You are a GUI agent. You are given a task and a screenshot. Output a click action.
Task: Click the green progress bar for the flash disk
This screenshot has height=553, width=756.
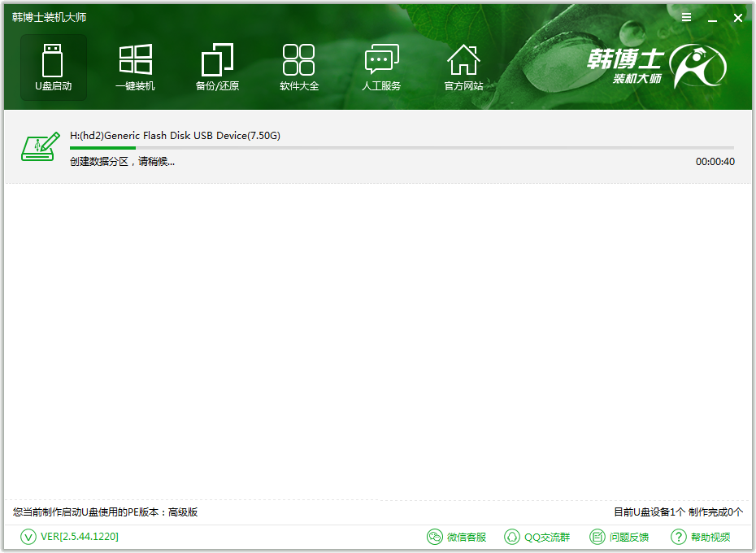click(402, 148)
